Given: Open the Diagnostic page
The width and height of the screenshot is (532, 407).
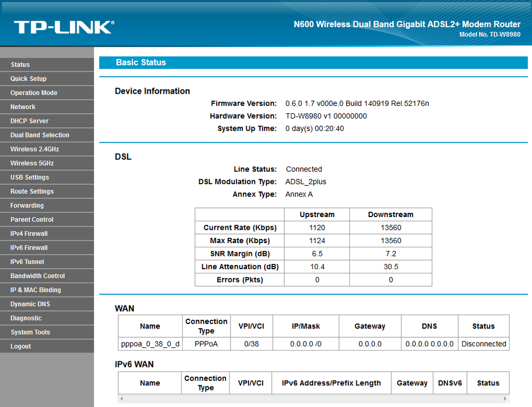Looking at the screenshot, I should (47, 318).
